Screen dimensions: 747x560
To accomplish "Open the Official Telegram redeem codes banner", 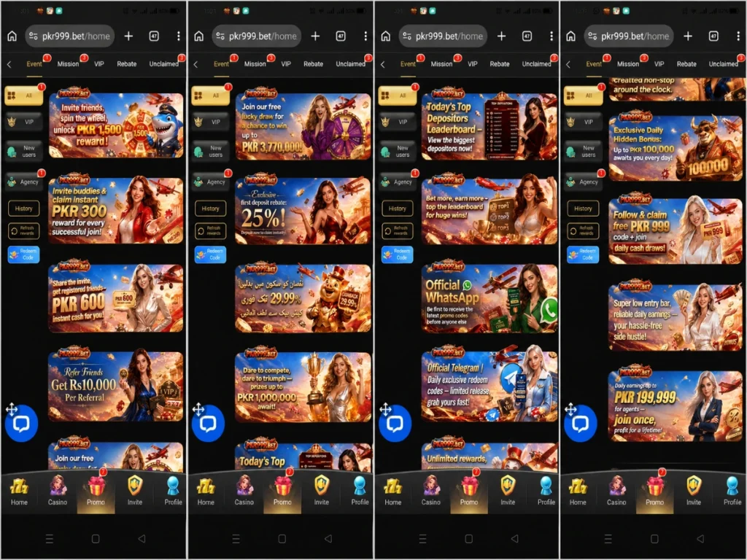I will (489, 385).
